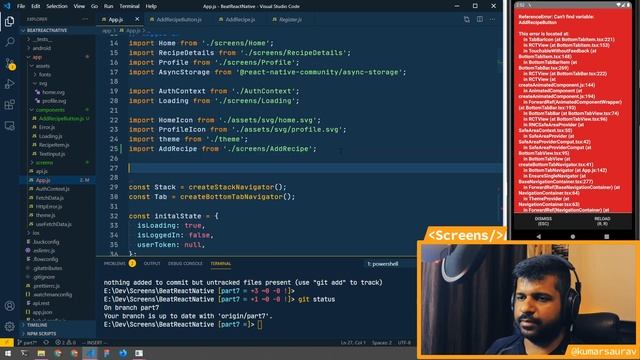Open the Accounts icon in activity bar
This screenshot has width=640, height=360.
click(x=9, y=306)
